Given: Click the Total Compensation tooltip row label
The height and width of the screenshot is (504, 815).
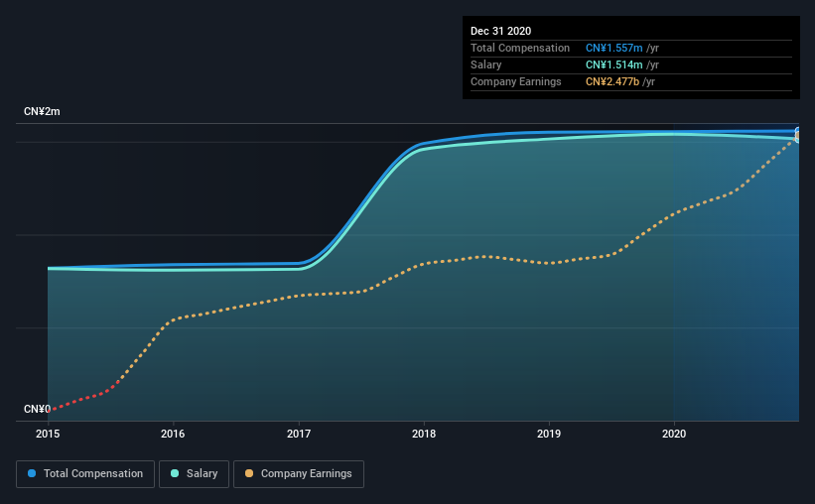Looking at the screenshot, I should tap(520, 48).
